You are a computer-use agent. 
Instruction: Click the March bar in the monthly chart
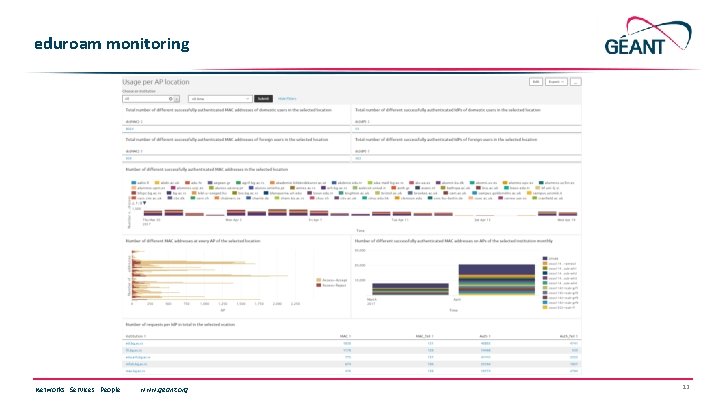tap(410, 289)
